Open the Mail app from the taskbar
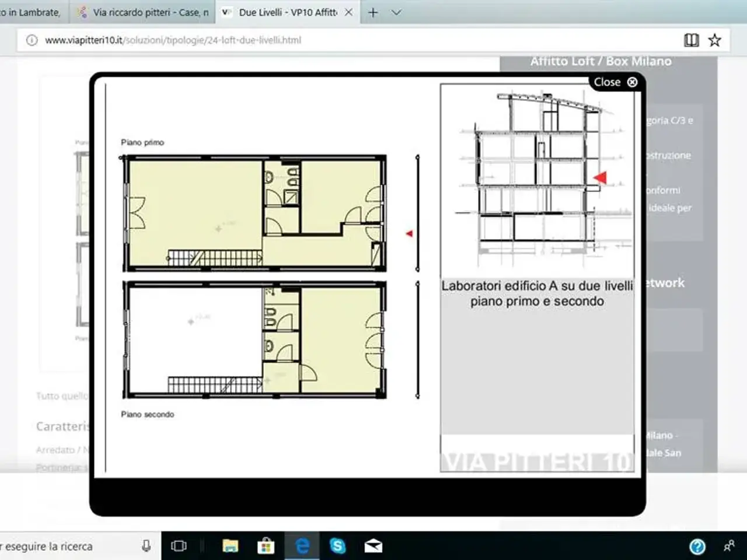This screenshot has width=747, height=560. pos(373,546)
